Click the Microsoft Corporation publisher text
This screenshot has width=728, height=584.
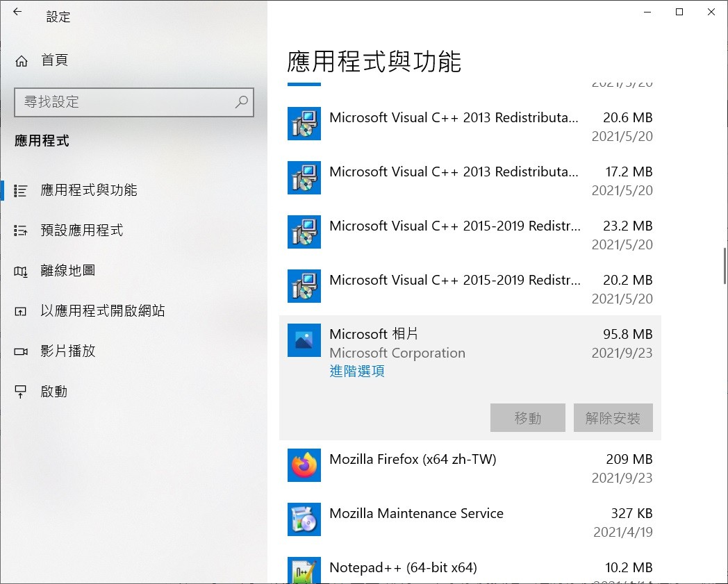[397, 353]
